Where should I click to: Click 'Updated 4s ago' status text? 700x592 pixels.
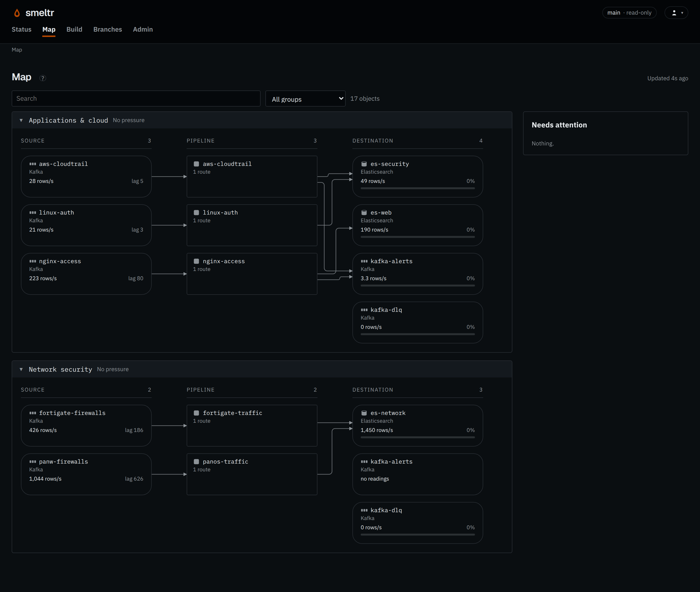point(667,78)
